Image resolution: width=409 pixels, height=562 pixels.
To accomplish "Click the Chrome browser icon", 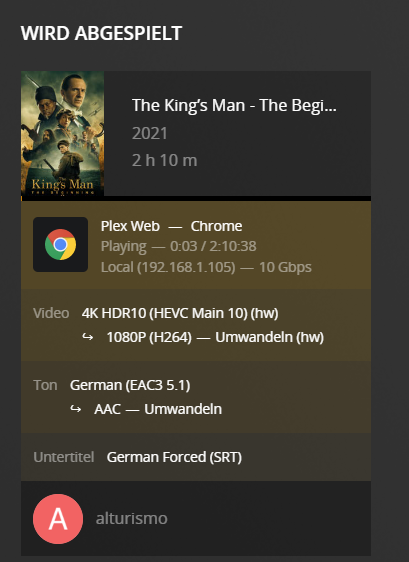I will pyautogui.click(x=60, y=244).
